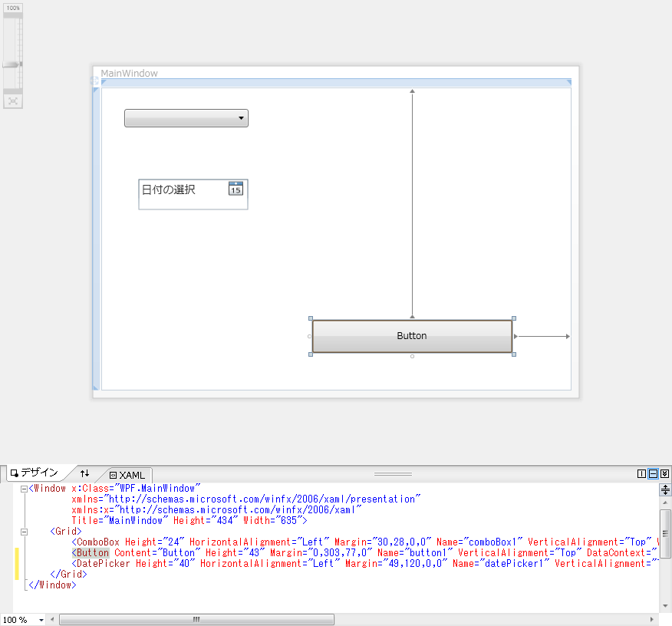Viewport: 672px width, 626px height.
Task: Select the MainWindow title bar in the designer
Action: point(129,73)
